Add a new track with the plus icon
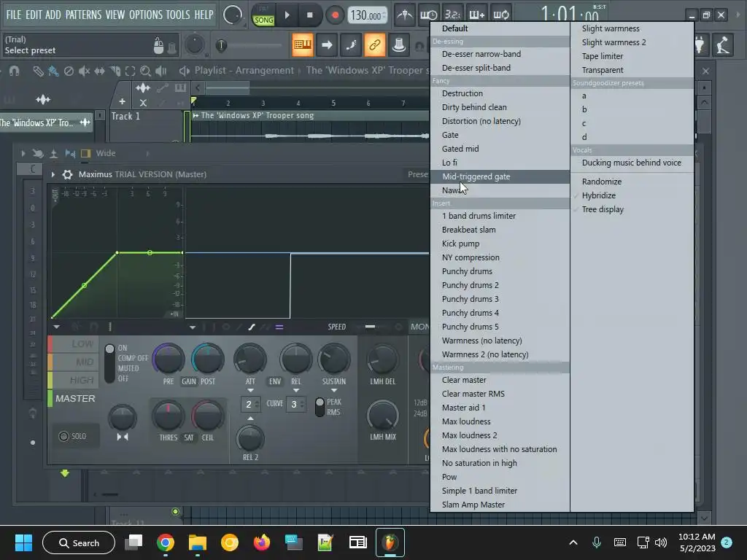The width and height of the screenshot is (747, 560). click(x=123, y=101)
